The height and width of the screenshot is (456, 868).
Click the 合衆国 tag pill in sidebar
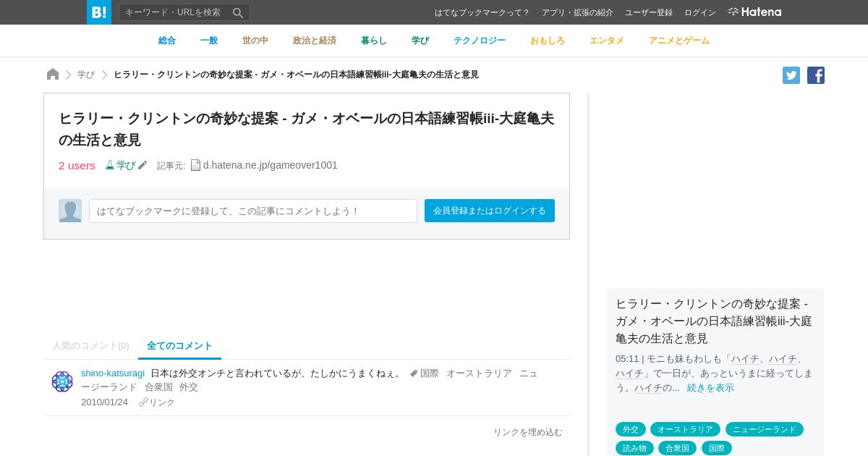click(677, 448)
